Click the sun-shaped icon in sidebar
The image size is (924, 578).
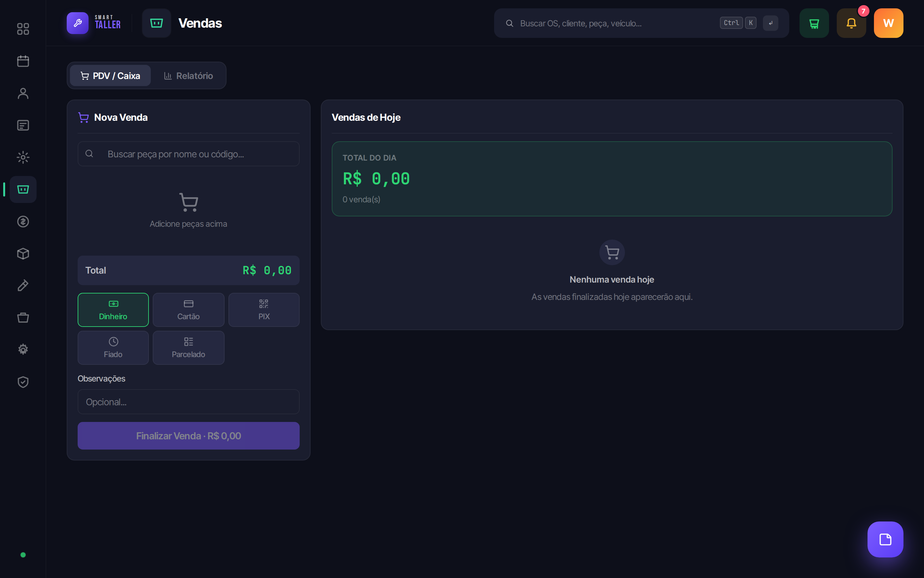coord(23,157)
